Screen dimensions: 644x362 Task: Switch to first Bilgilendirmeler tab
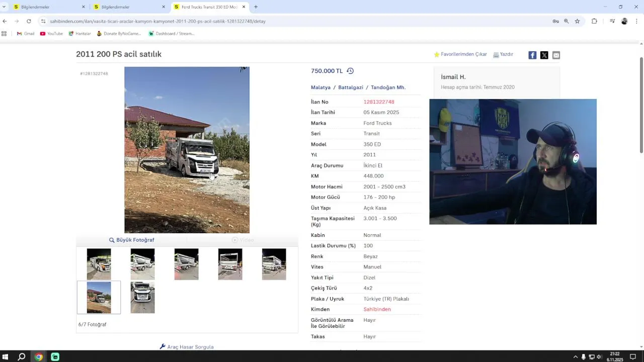(48, 7)
